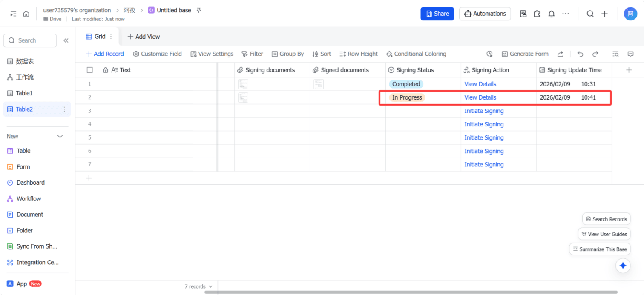This screenshot has height=295, width=644.
Task: Click the undo arrow icon
Action: (x=580, y=54)
